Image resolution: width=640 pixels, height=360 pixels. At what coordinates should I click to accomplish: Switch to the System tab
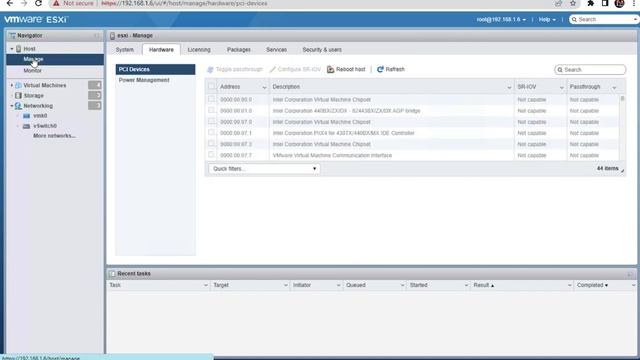tap(124, 49)
